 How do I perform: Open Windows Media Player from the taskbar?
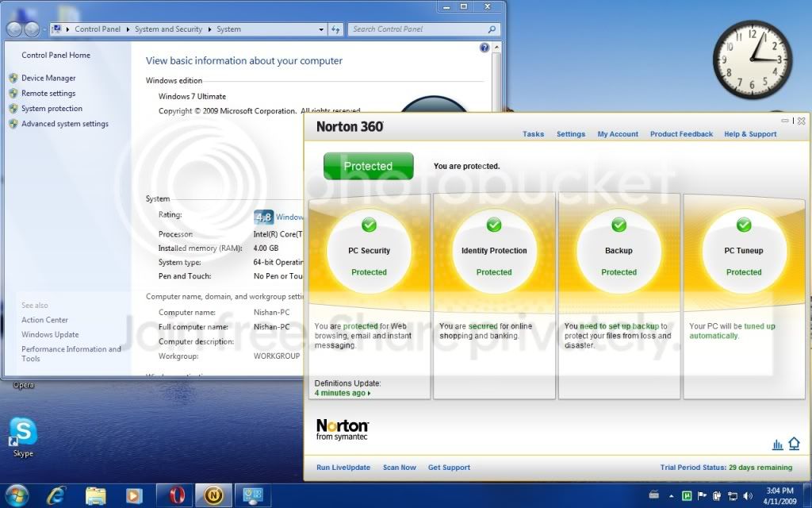click(x=134, y=496)
